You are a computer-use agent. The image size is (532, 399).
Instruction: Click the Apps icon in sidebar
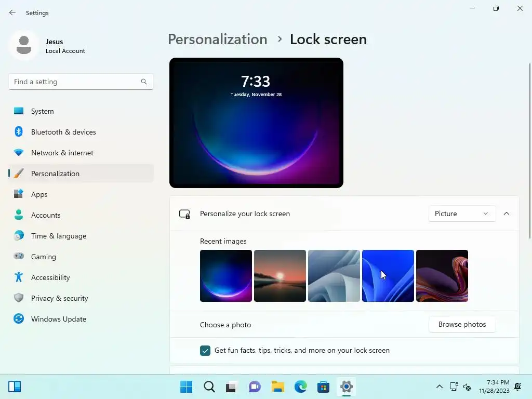pyautogui.click(x=19, y=194)
